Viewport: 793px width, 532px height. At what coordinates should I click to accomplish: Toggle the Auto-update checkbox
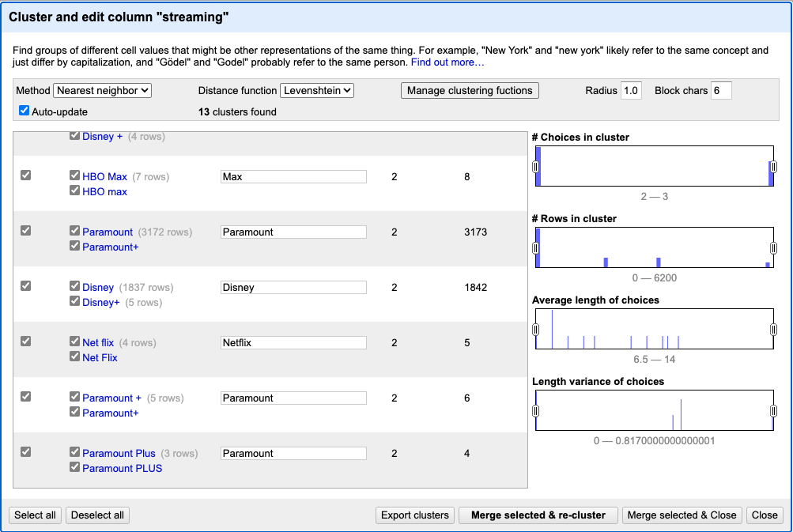[24, 110]
